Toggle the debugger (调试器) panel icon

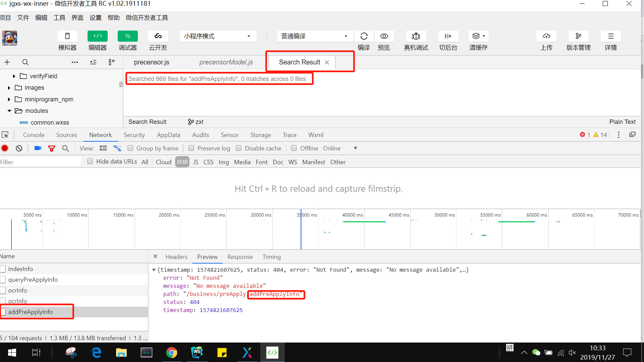click(127, 36)
